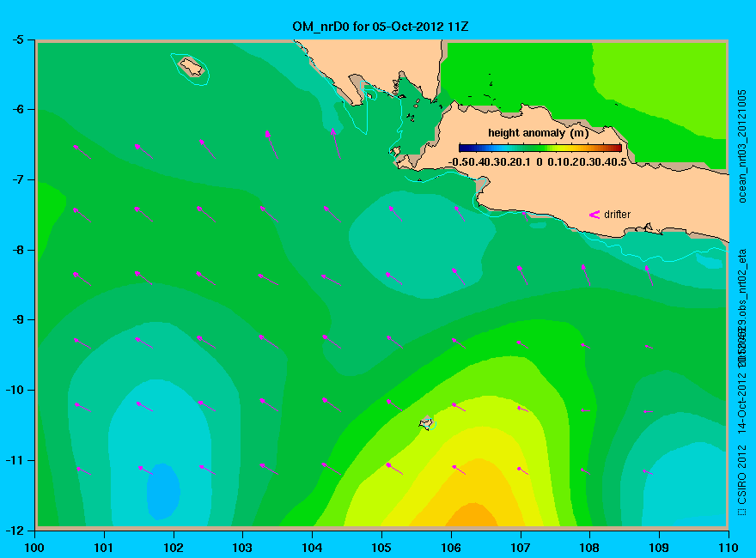This screenshot has height=558, width=756.
Task: Click the drifter legend label
Action: [x=617, y=215]
